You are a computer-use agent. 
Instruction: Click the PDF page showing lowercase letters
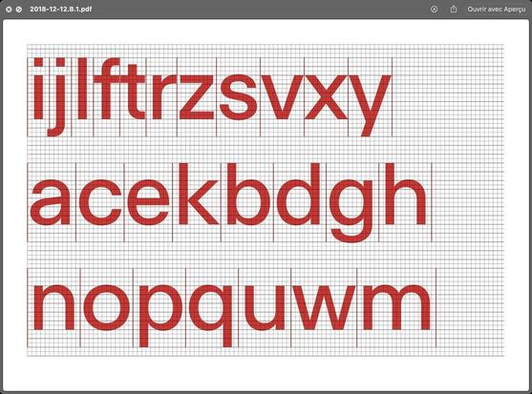(x=266, y=204)
